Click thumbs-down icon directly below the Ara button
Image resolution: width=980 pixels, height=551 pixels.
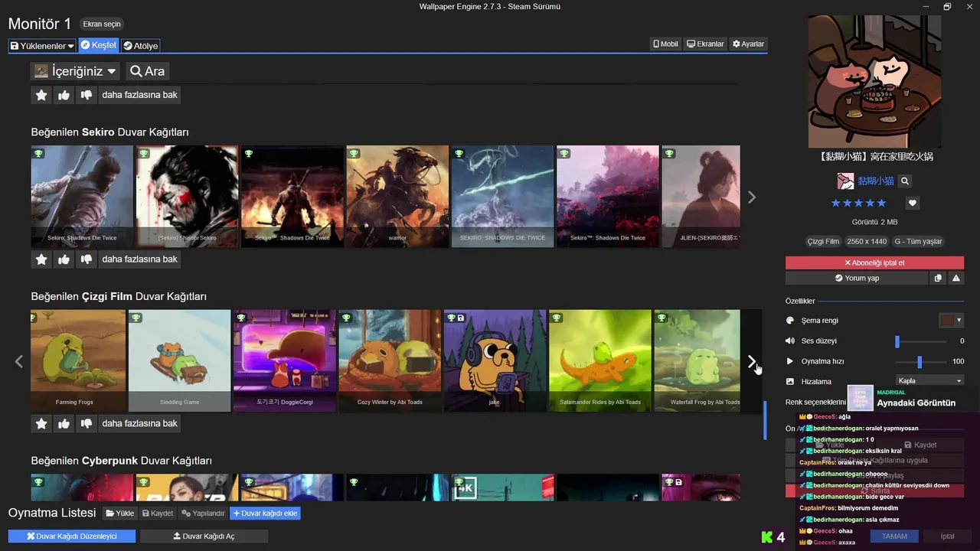coord(86,95)
